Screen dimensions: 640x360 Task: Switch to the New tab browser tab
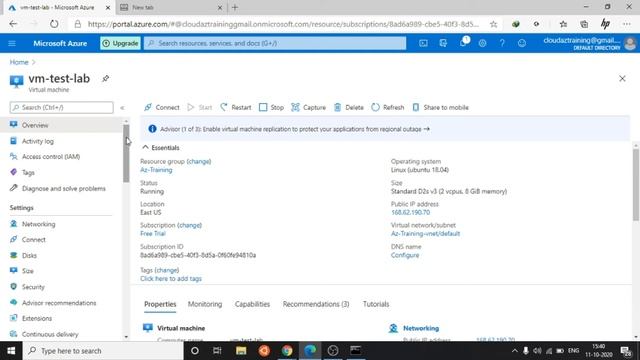pos(171,7)
